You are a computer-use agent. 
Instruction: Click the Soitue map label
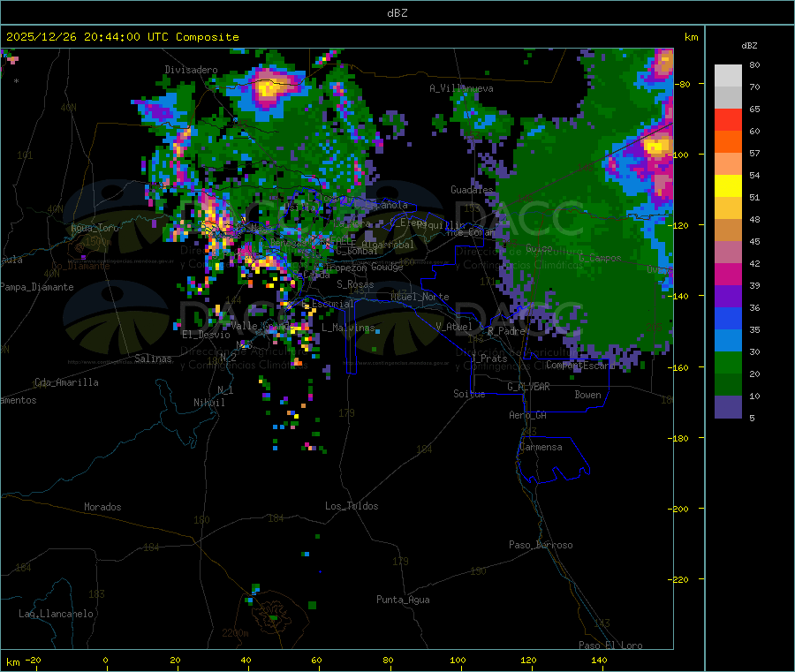tap(469, 394)
